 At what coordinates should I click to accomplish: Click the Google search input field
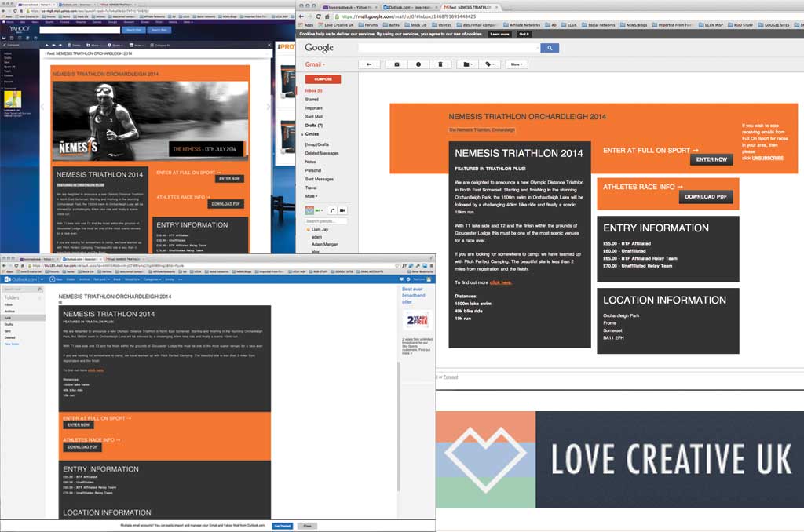448,48
